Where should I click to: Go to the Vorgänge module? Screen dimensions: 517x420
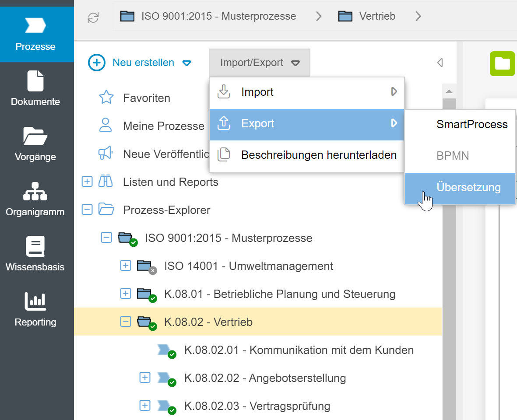(x=35, y=144)
